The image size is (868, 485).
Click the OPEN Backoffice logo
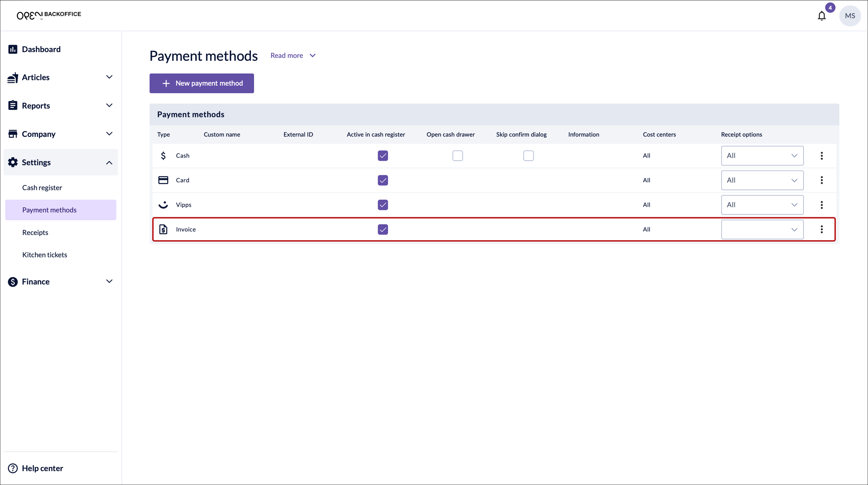pos(49,15)
